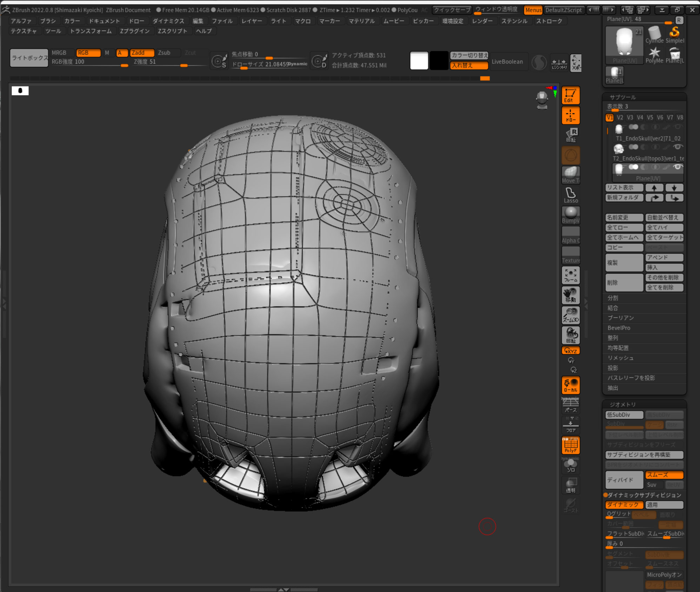This screenshot has width=700, height=592.
Task: Move subtool down with arrow button
Action: click(674, 188)
